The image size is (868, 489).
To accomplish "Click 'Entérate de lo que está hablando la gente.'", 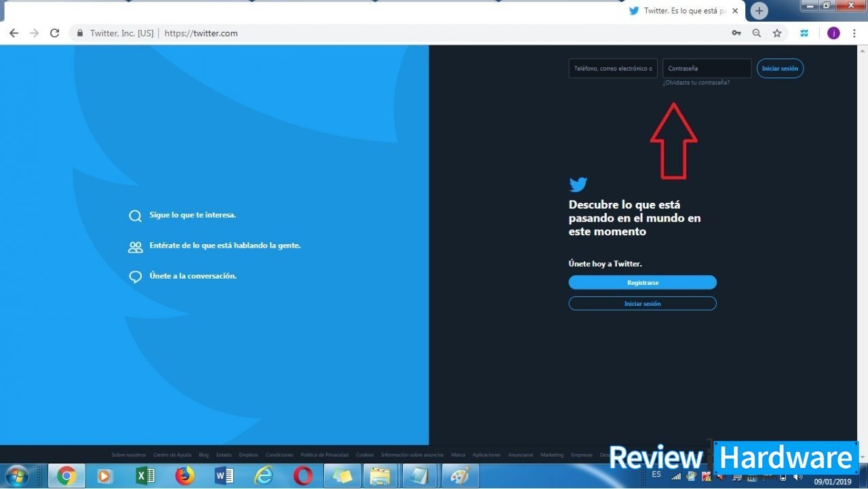I will click(225, 246).
